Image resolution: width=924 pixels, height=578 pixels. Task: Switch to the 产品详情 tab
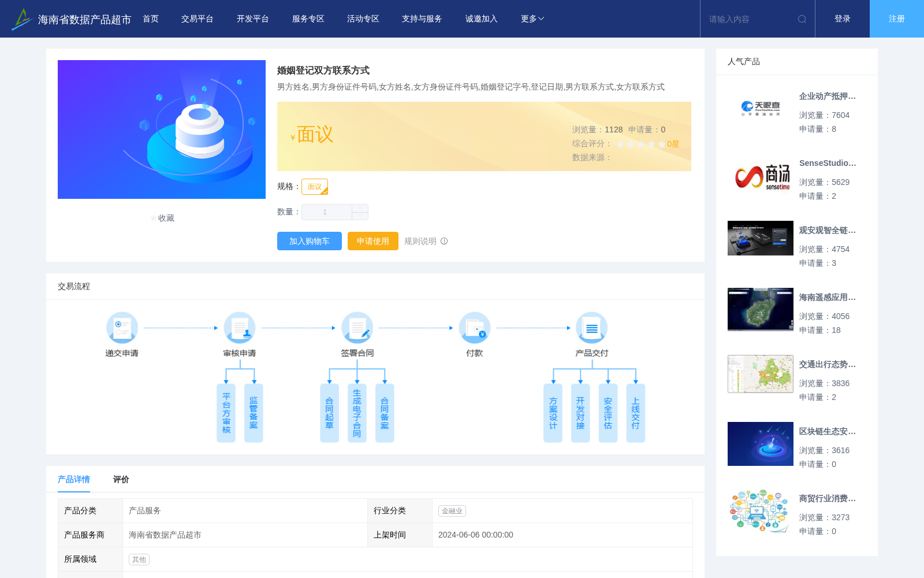(x=74, y=479)
